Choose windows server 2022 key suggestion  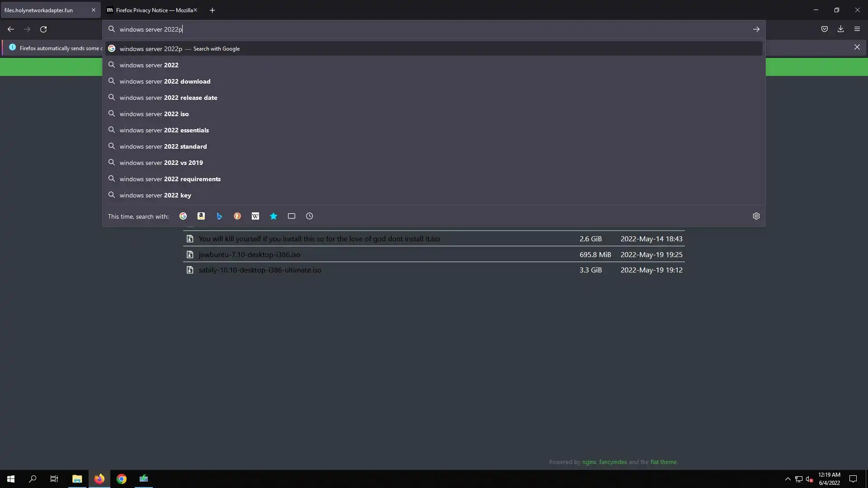click(x=156, y=195)
